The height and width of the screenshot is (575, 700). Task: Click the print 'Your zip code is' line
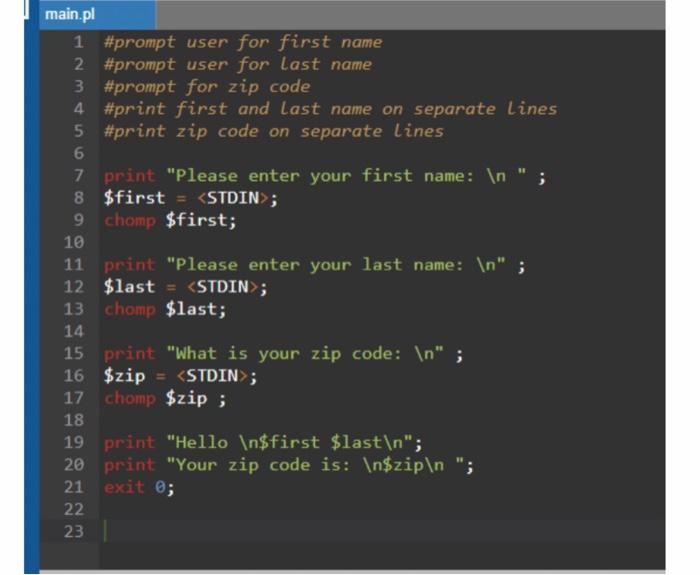(289, 465)
